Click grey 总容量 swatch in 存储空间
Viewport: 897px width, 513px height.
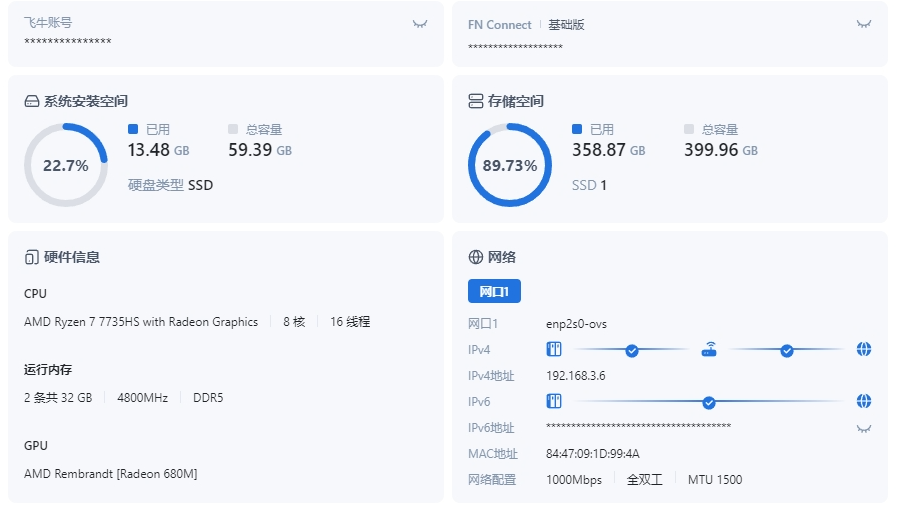click(x=689, y=129)
